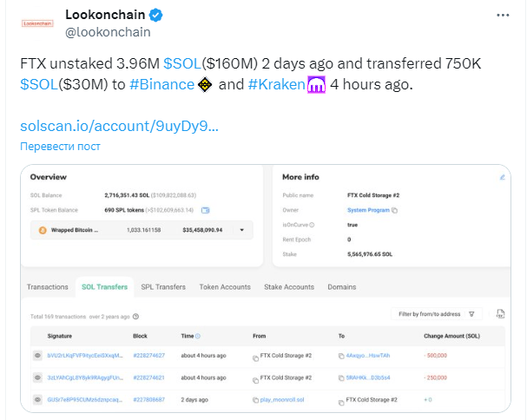Viewport: 527px width, 420px height.
Task: Toggle eye icon for bVU2rLKq transaction row
Action: coord(37,356)
